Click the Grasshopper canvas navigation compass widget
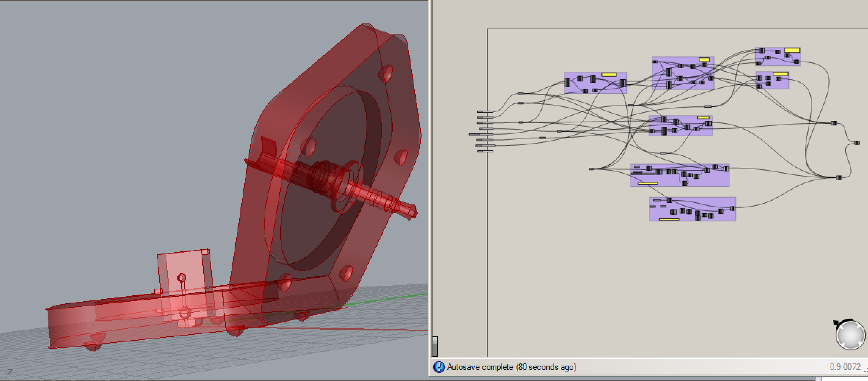Screen dimensions: 868x381 click(x=850, y=334)
